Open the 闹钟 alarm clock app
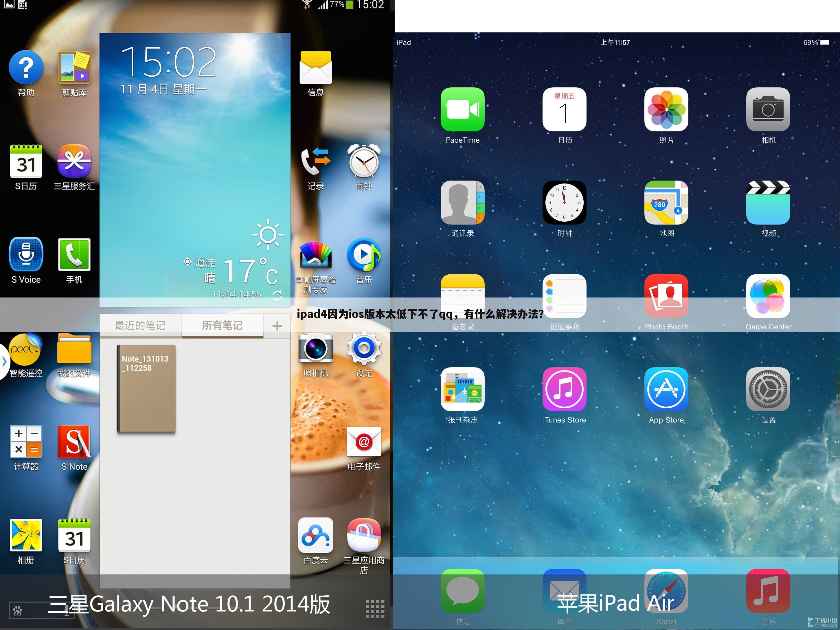 click(x=364, y=161)
